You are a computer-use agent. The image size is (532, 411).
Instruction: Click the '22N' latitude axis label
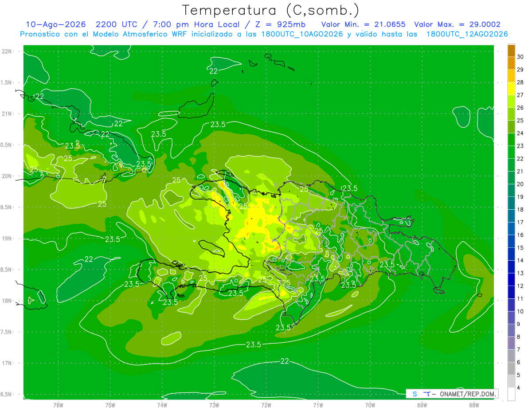7,51
